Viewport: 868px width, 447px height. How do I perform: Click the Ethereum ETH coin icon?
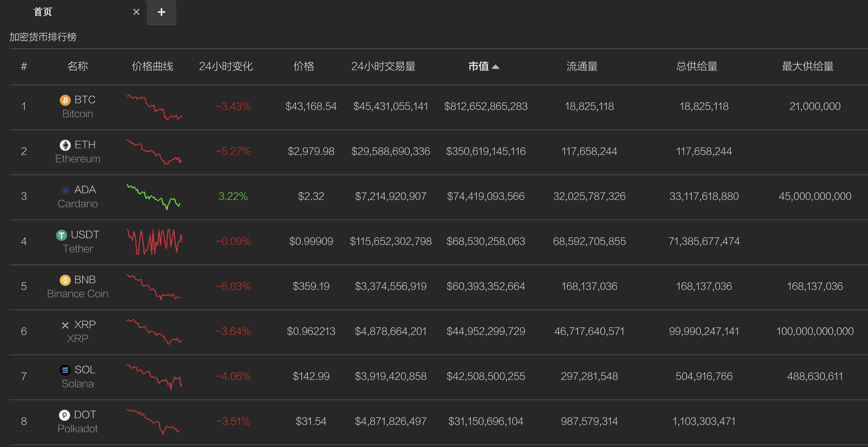65,145
